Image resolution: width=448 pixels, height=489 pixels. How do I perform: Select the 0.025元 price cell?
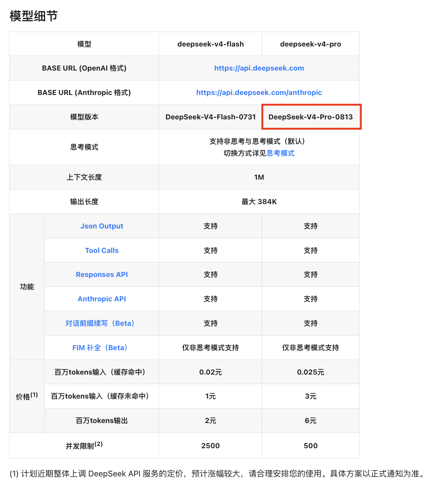point(311,372)
